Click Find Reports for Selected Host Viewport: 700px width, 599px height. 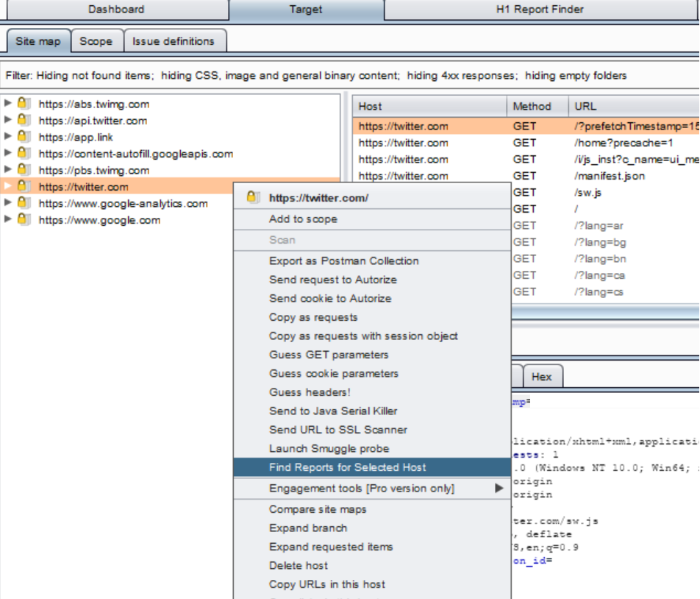click(x=372, y=467)
